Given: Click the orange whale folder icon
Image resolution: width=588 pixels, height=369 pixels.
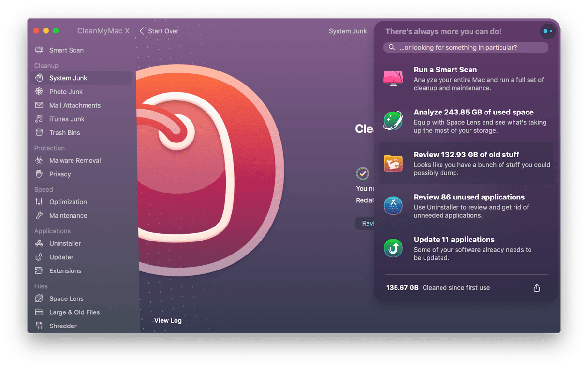Looking at the screenshot, I should click(393, 163).
